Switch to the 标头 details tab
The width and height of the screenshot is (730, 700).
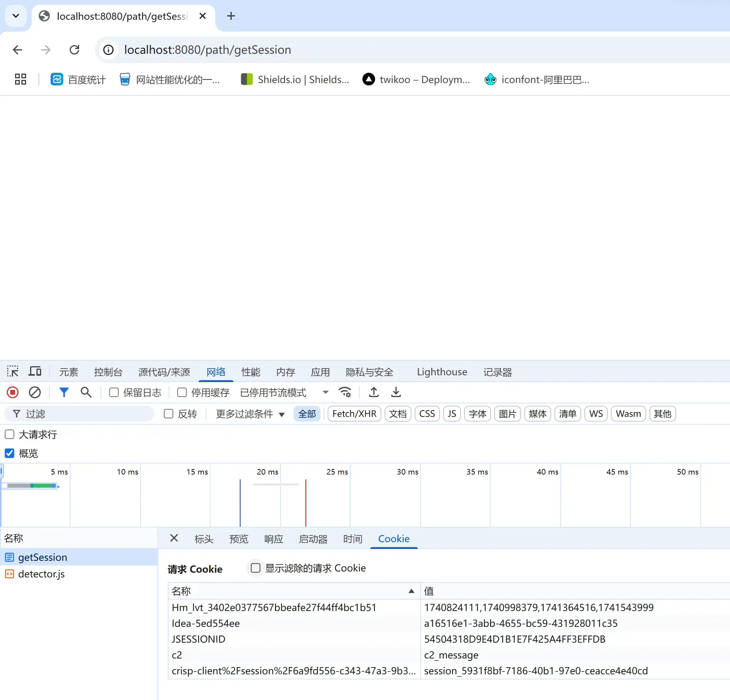[204, 539]
